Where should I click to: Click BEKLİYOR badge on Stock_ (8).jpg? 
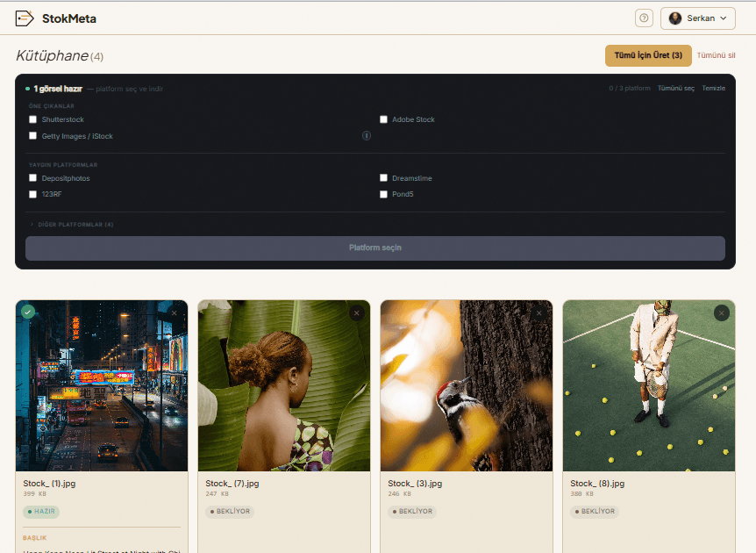pos(595,512)
